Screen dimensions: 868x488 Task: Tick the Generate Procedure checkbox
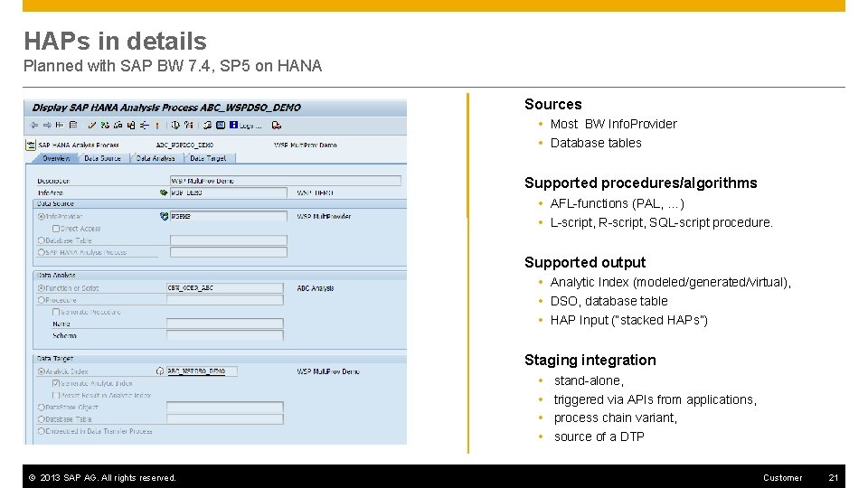[56, 312]
